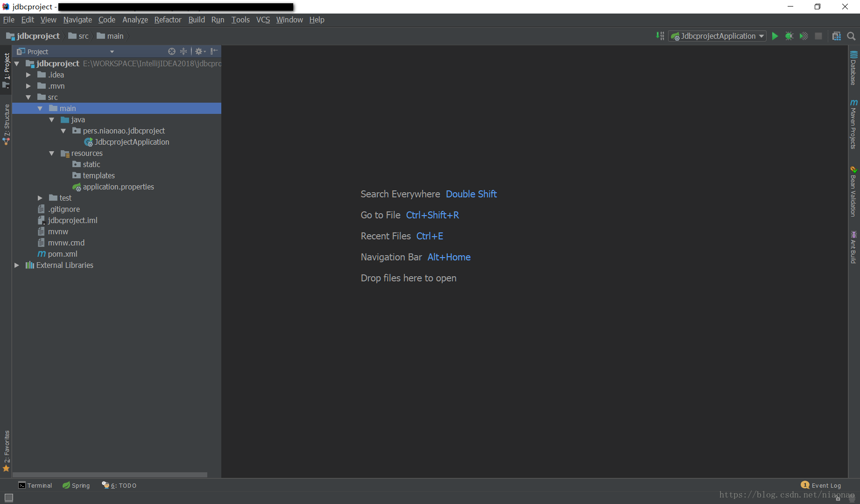860x504 pixels.
Task: Build project with the green arrow binary icon
Action: pos(660,36)
